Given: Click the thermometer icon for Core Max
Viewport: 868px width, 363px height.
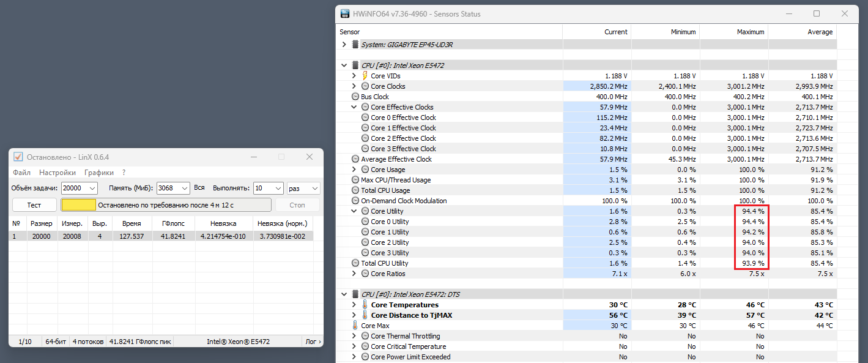Looking at the screenshot, I should [x=355, y=326].
